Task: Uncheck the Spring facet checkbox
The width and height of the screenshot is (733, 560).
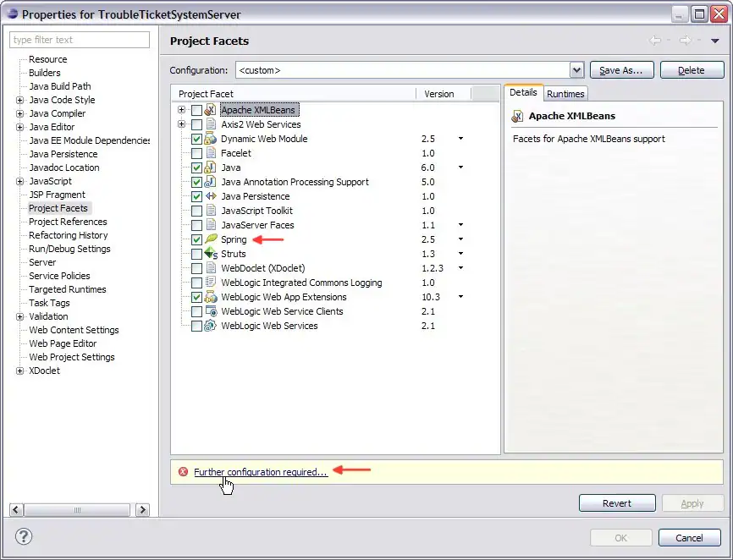Action: click(197, 239)
